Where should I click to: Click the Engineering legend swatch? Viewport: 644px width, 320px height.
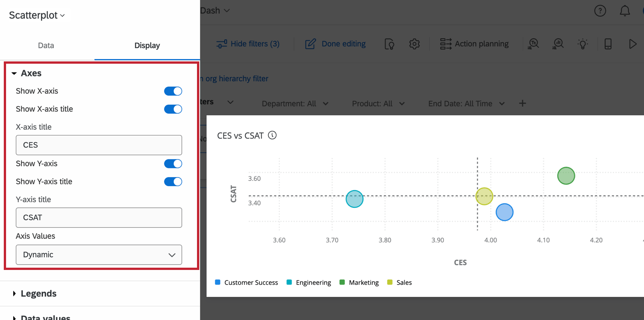pos(289,282)
